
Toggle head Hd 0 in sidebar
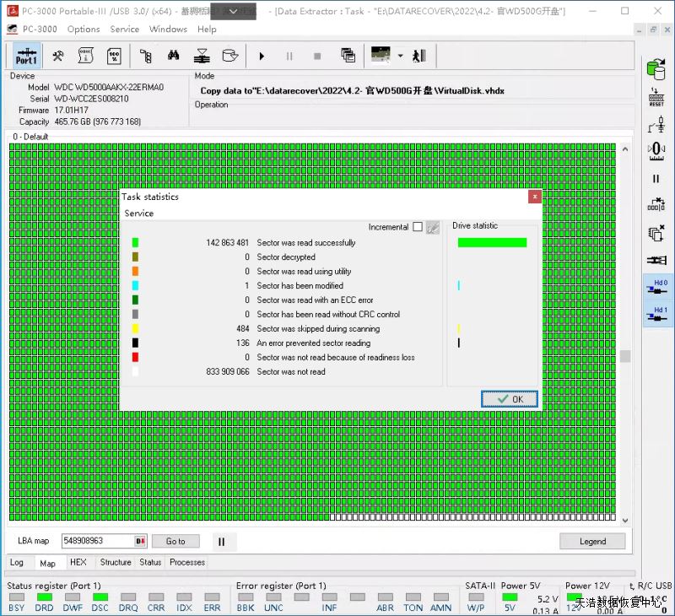(656, 286)
